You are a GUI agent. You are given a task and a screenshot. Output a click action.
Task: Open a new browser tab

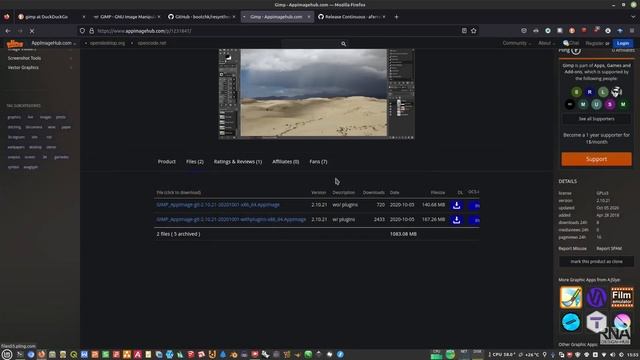396,17
